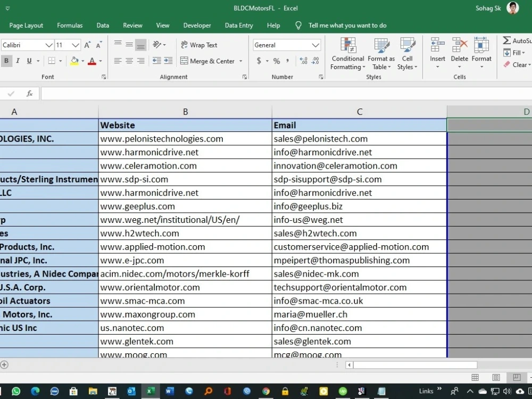Apply red Font Color letter A
This screenshot has width=532, height=399.
(92, 61)
